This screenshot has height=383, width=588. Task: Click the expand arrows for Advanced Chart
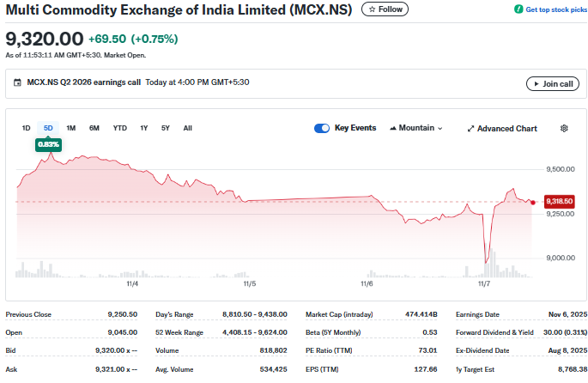point(470,129)
